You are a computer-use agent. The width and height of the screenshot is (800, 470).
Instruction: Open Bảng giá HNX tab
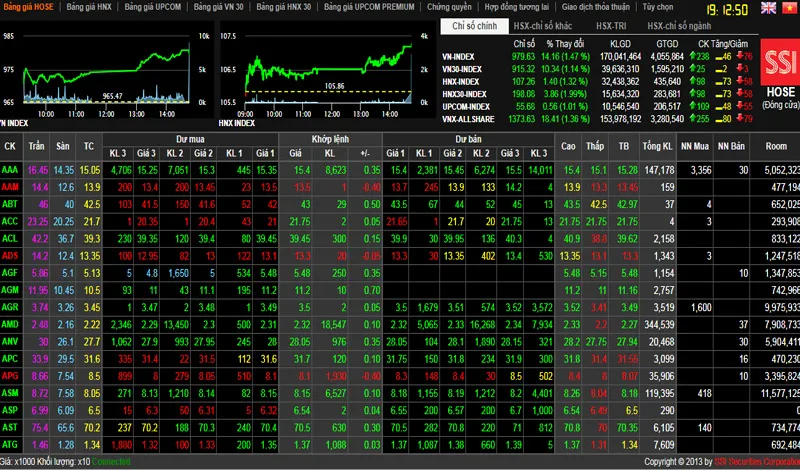tap(89, 7)
